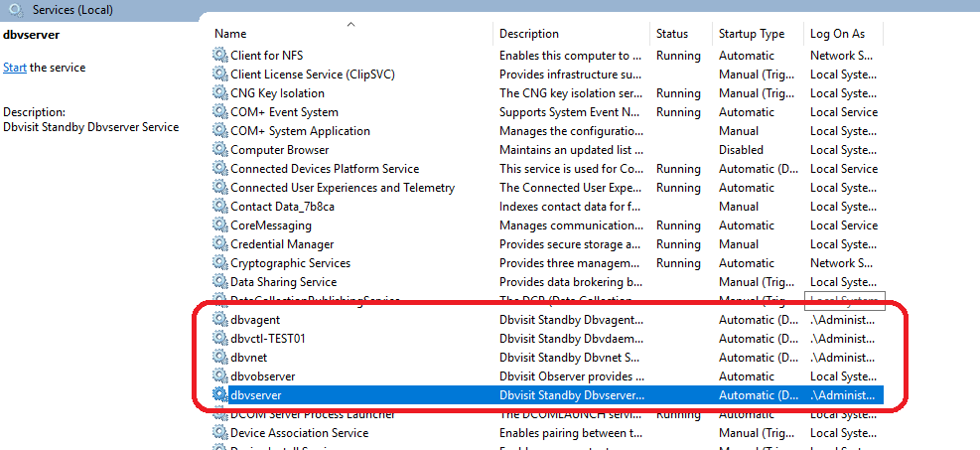Click Connected Devices Platform Service name
Viewport: 980px width, 450px height.
(325, 169)
